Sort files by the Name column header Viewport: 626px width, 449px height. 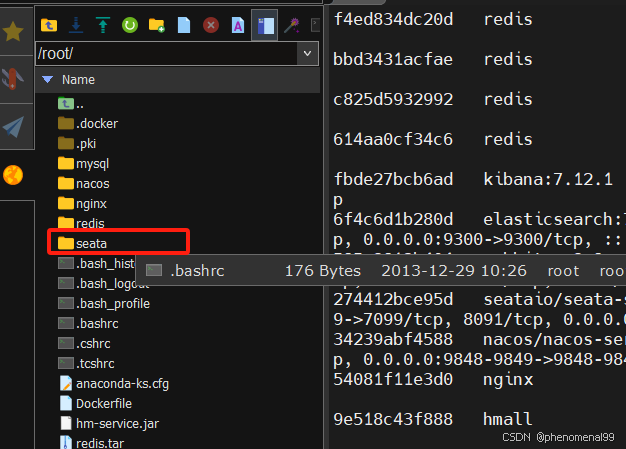click(78, 80)
